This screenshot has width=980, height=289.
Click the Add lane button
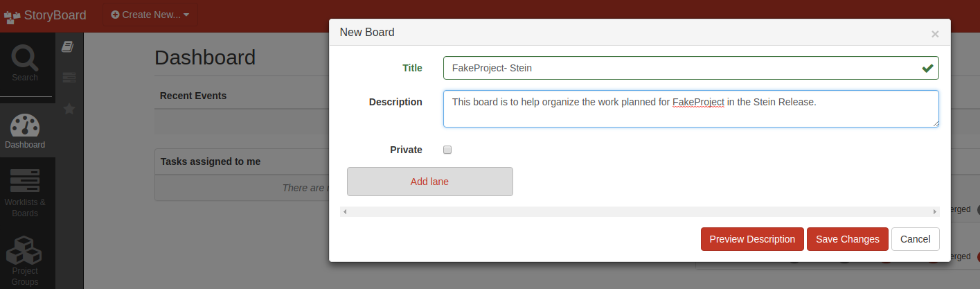(429, 182)
